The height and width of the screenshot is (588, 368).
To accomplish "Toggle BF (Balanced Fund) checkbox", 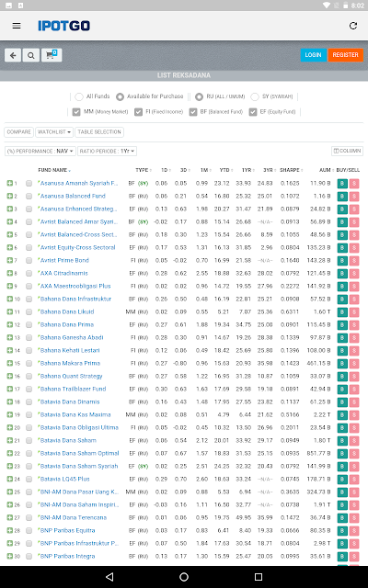I will [x=193, y=112].
